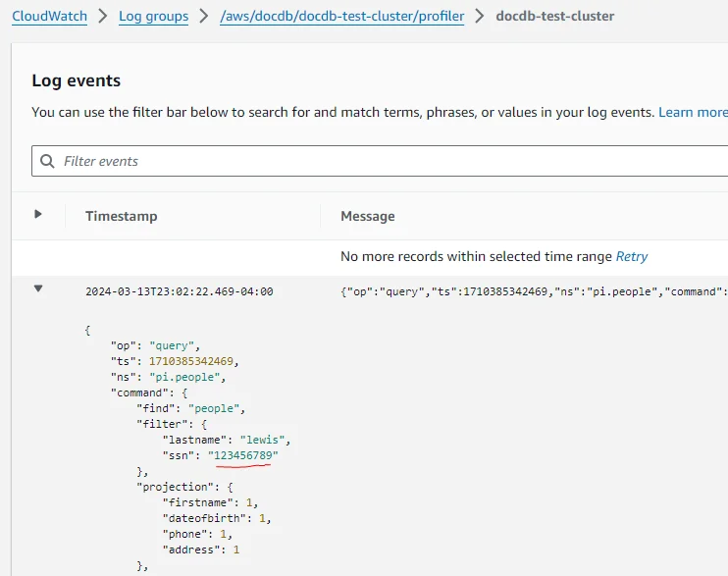The image size is (728, 576).
Task: Click Retry to load more records
Action: [632, 256]
